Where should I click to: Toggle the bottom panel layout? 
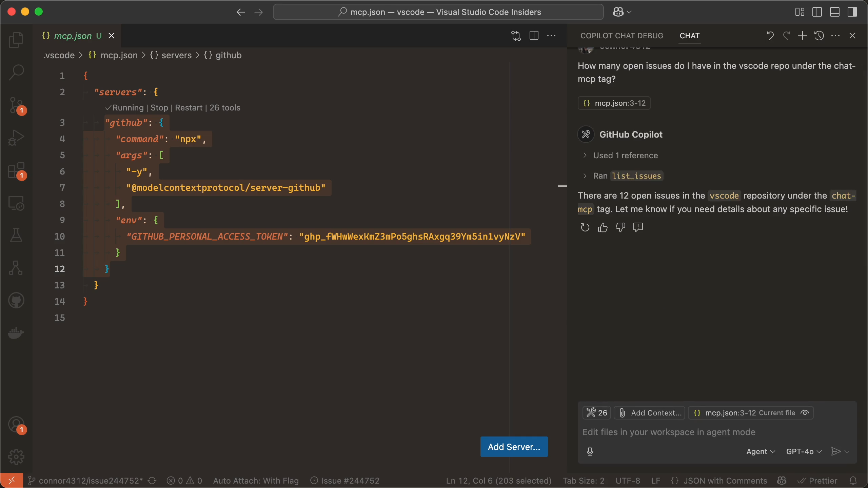[834, 12]
